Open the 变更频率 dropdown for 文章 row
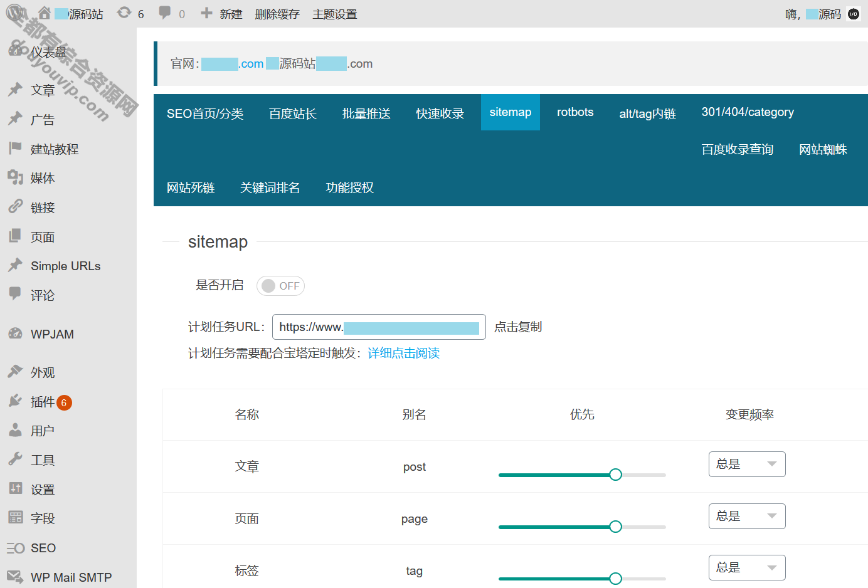Viewport: 868px width, 588px height. 747,464
